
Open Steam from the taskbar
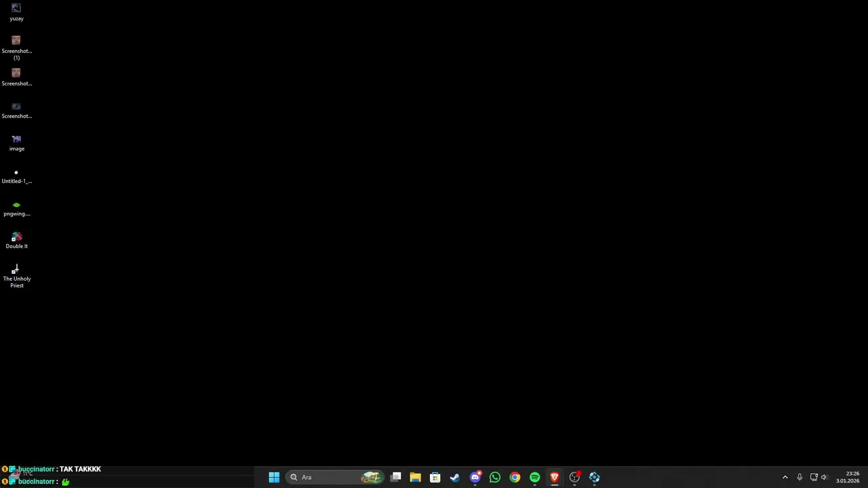pyautogui.click(x=455, y=477)
